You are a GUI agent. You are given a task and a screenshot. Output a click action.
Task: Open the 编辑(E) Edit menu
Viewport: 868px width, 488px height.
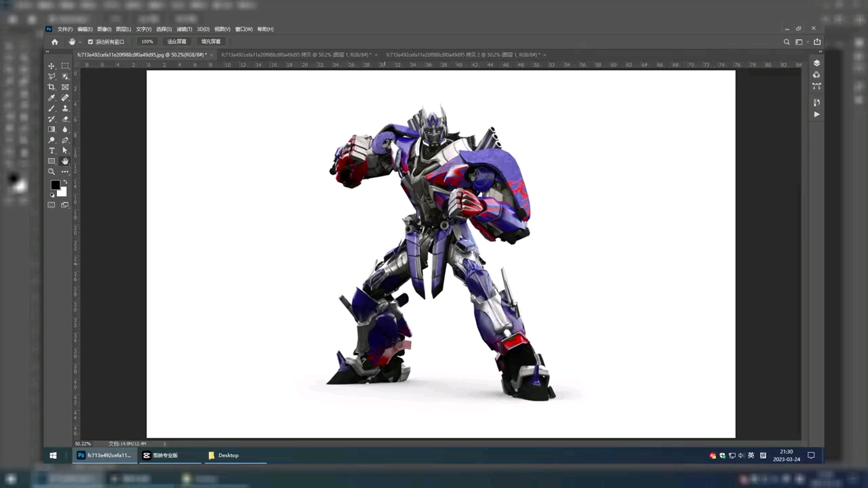tap(85, 29)
